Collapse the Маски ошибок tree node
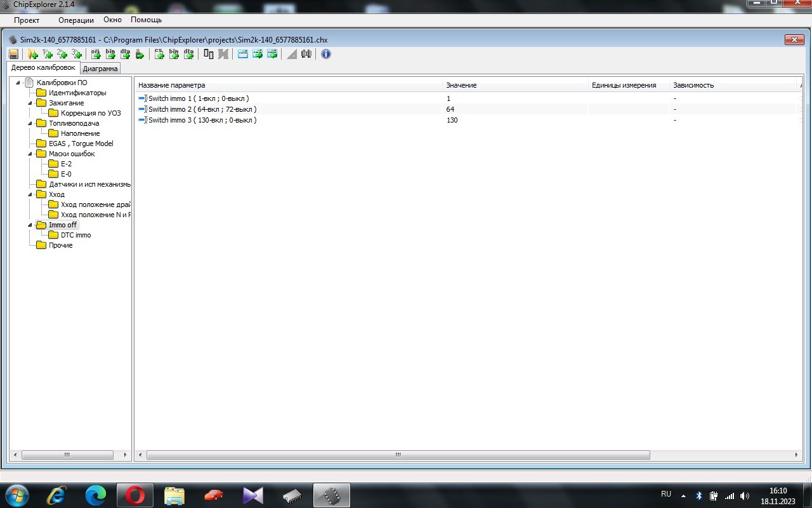812x508 pixels. click(30, 154)
